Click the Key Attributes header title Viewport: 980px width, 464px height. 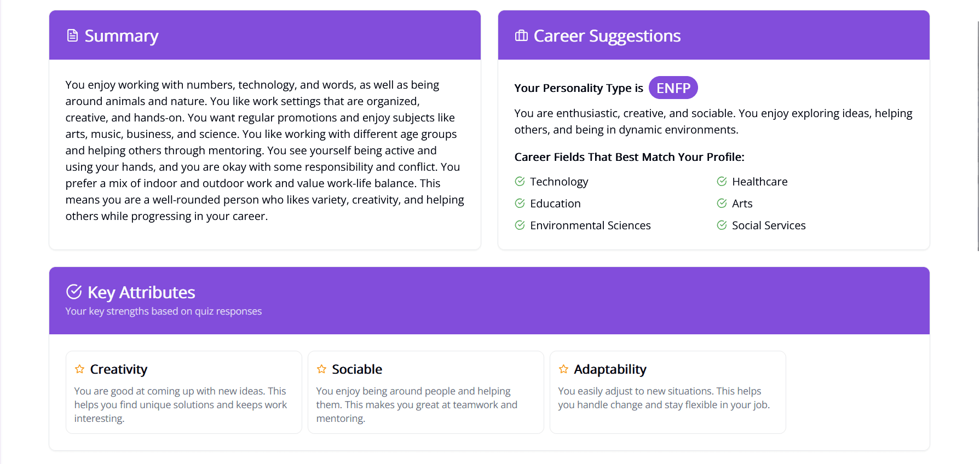[141, 293]
